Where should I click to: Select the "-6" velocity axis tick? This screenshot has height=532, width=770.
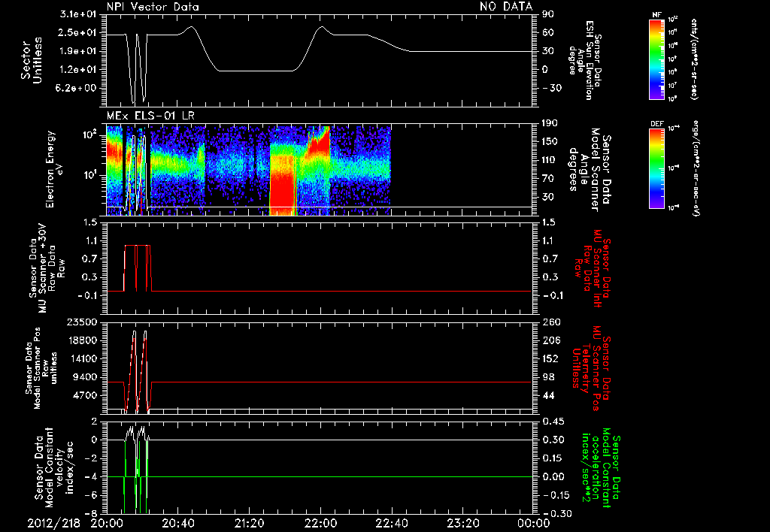(x=90, y=495)
